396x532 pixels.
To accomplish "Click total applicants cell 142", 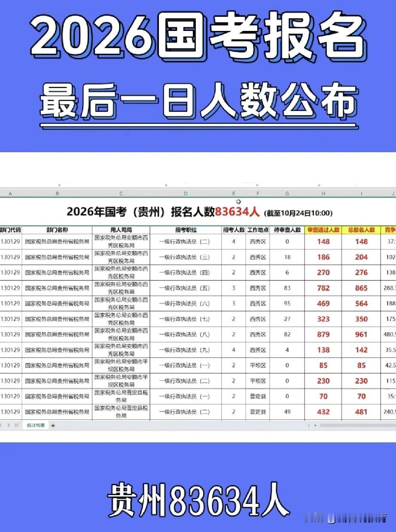I will click(361, 350).
